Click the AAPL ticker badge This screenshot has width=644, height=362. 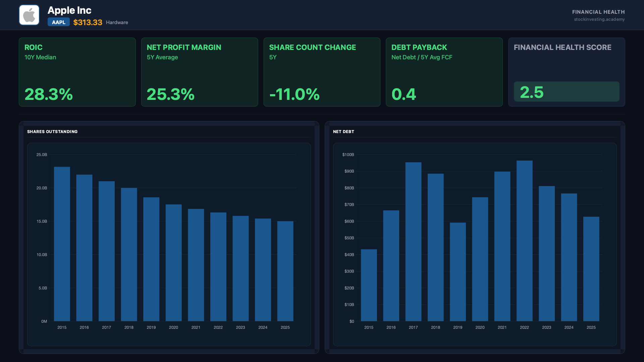click(x=59, y=22)
